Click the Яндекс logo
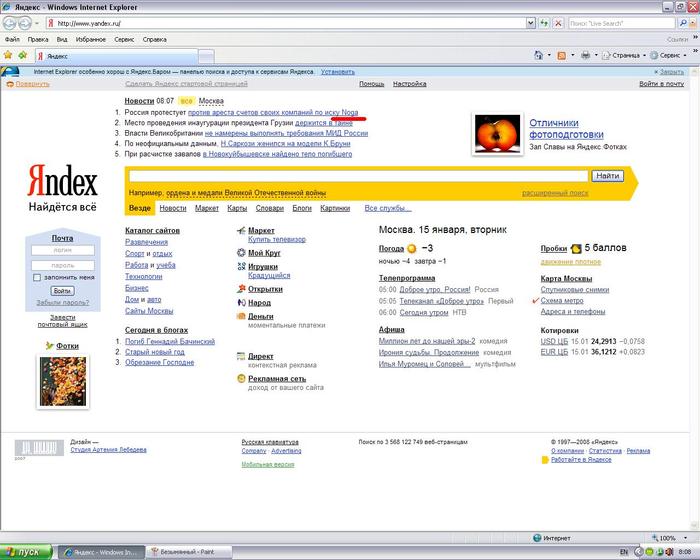700x560 pixels. point(62,180)
